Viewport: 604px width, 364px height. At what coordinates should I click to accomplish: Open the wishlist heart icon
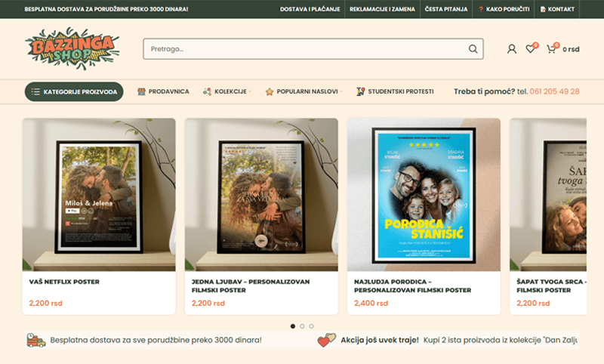(x=531, y=49)
